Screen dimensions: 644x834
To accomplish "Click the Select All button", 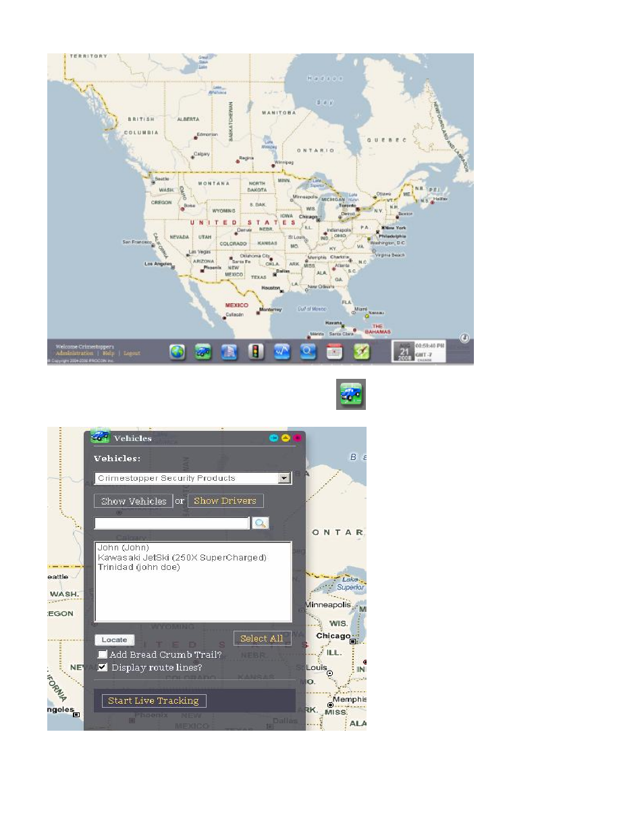I will (x=262, y=638).
